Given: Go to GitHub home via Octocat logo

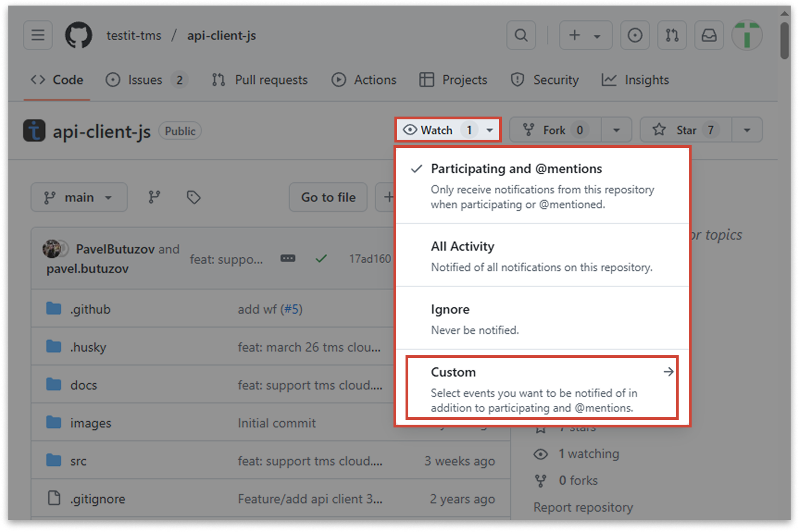Looking at the screenshot, I should [78, 35].
